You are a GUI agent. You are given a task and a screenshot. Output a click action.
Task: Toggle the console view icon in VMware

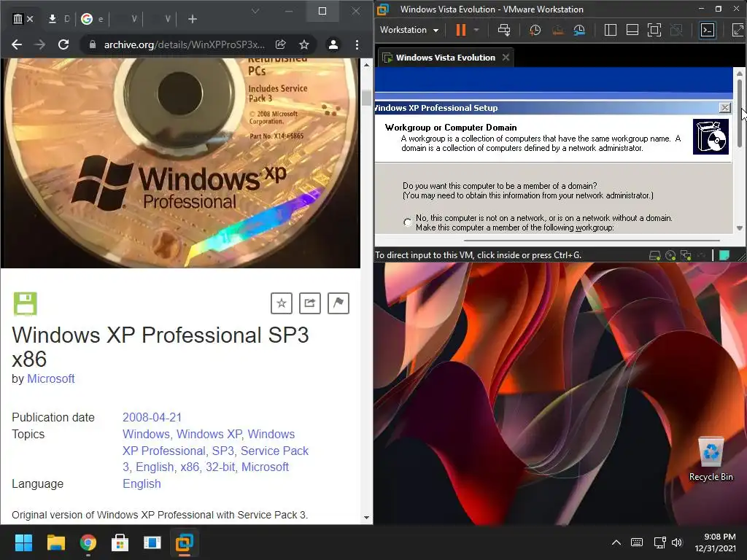(708, 30)
